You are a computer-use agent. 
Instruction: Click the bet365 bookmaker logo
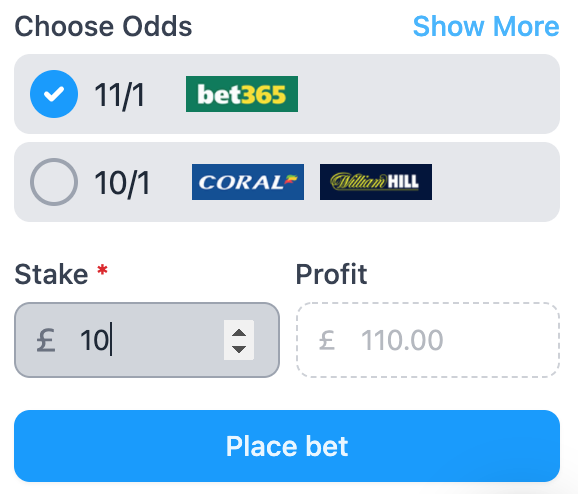[x=242, y=94]
